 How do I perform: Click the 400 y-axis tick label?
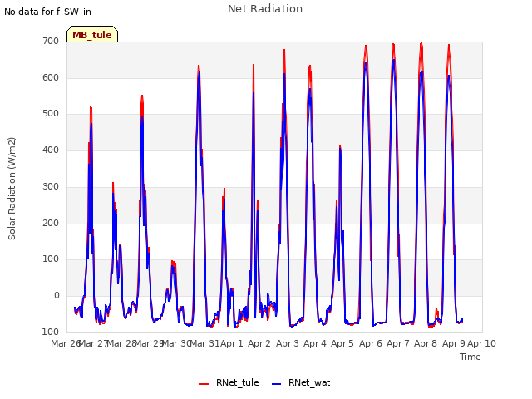tap(51, 150)
